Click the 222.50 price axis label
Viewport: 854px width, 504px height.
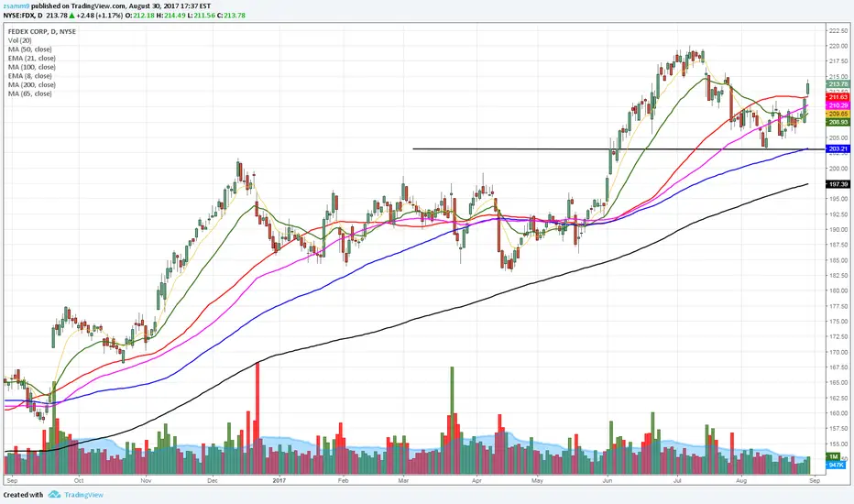pyautogui.click(x=838, y=31)
